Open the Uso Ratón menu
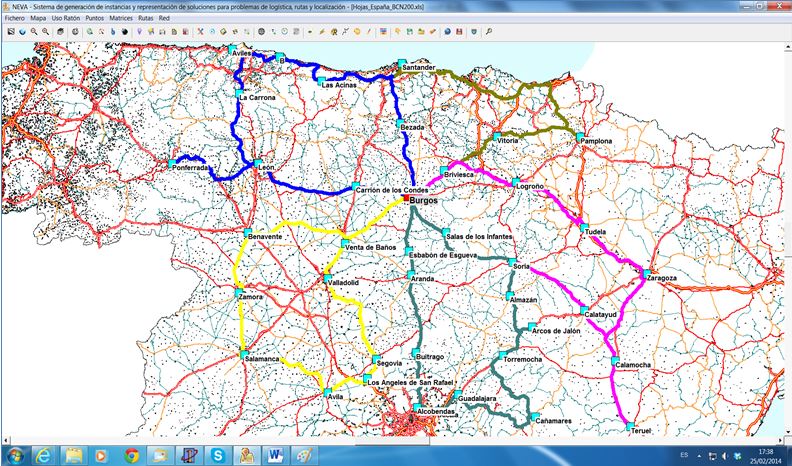Image resolution: width=792 pixels, height=466 pixels. pos(66,18)
